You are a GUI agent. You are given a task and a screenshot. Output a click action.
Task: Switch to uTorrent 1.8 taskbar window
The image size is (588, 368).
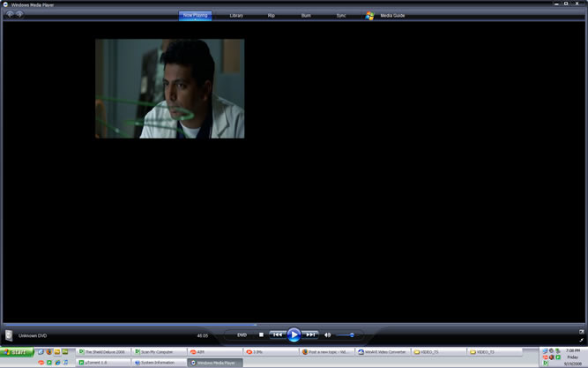click(103, 363)
